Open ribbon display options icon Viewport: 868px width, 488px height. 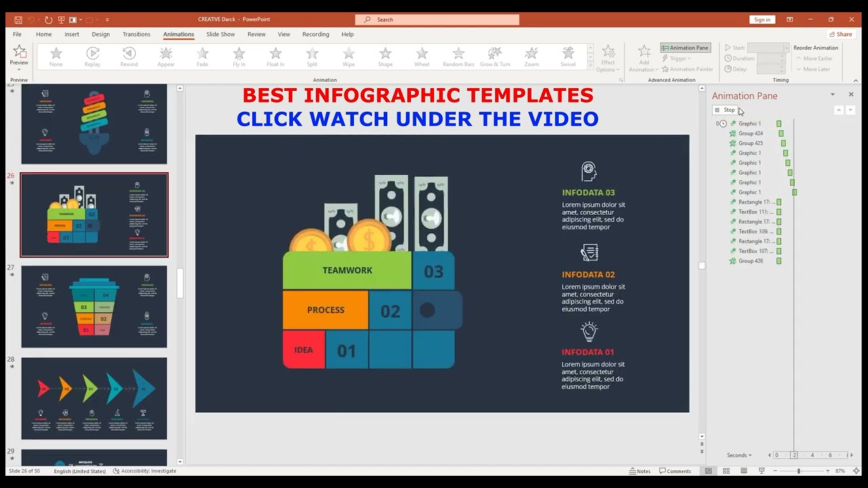[x=790, y=20]
